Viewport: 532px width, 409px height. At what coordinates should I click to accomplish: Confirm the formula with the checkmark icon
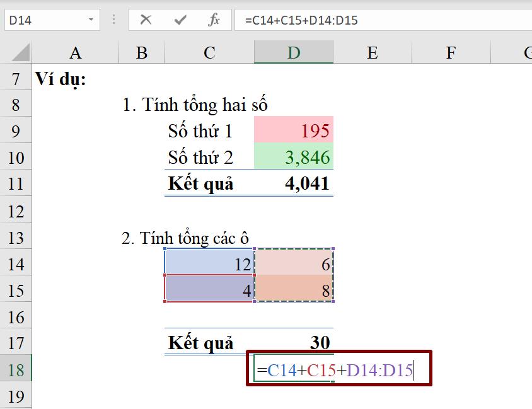click(x=181, y=20)
